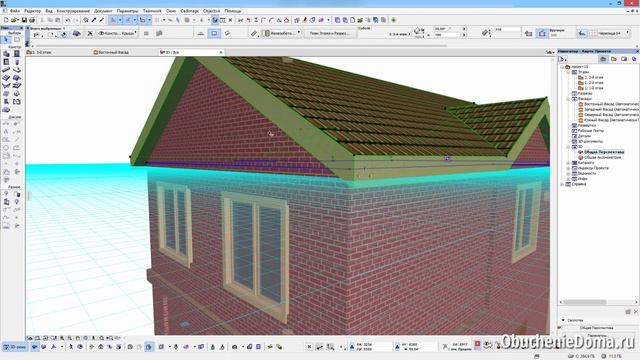Image resolution: width=640 pixels, height=360 pixels.
Task: Click the Redo arrow icon
Action: pos(76,20)
